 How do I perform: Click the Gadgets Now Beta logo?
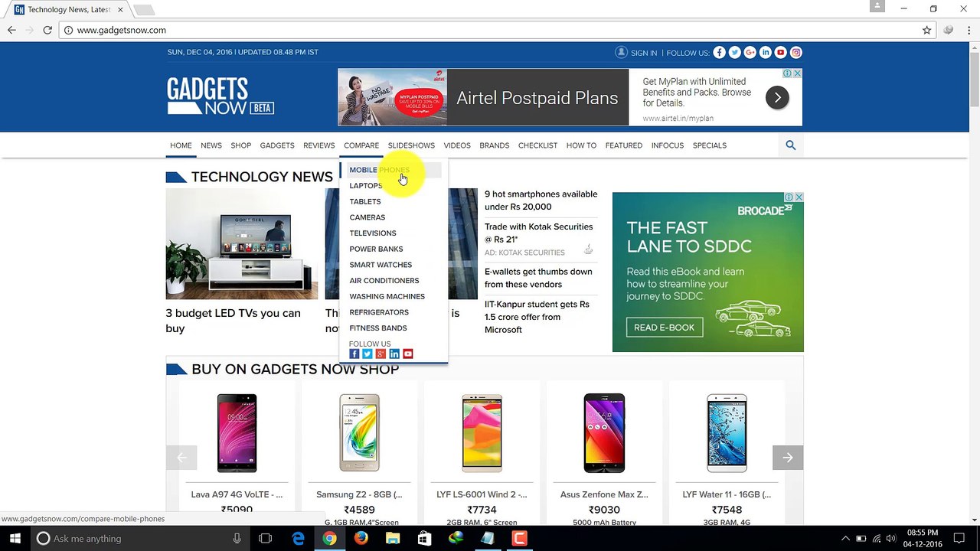pos(220,96)
